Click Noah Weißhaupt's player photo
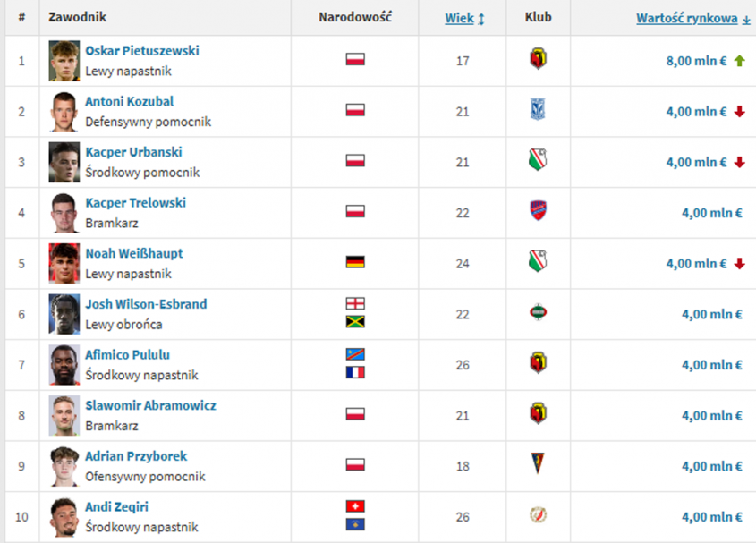The image size is (756, 543). tap(64, 263)
